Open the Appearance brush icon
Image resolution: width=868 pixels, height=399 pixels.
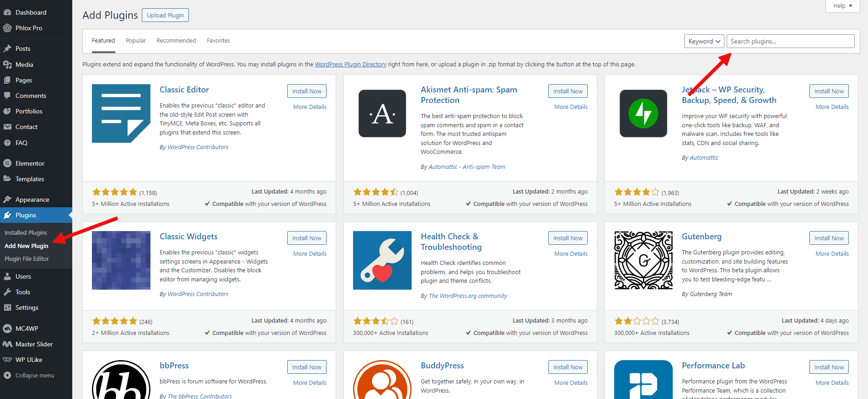pyautogui.click(x=7, y=199)
